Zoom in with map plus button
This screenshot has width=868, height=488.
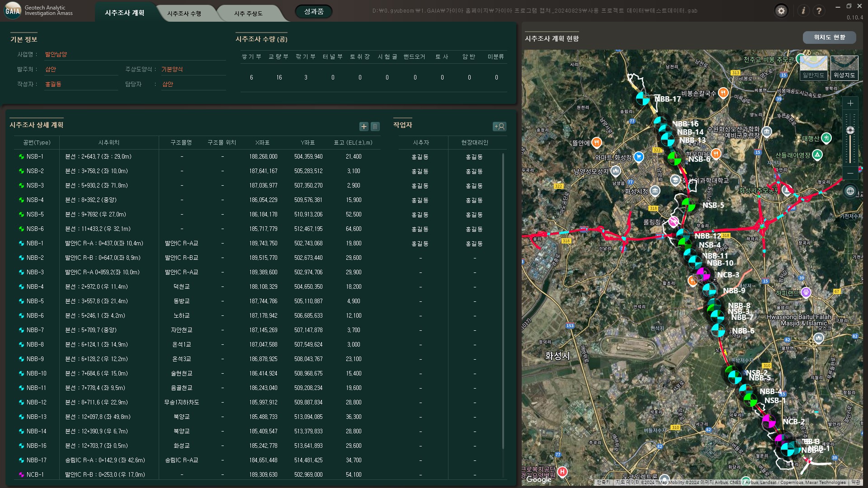(850, 103)
